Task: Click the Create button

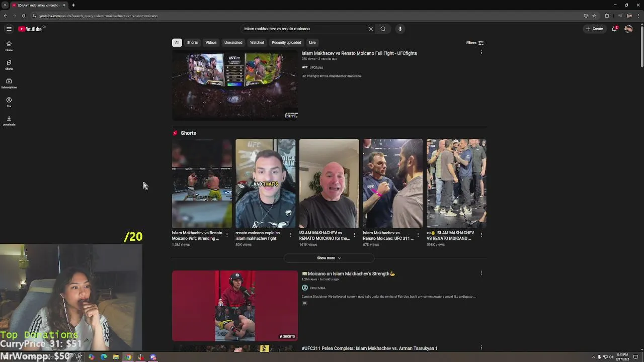Action: click(594, 29)
